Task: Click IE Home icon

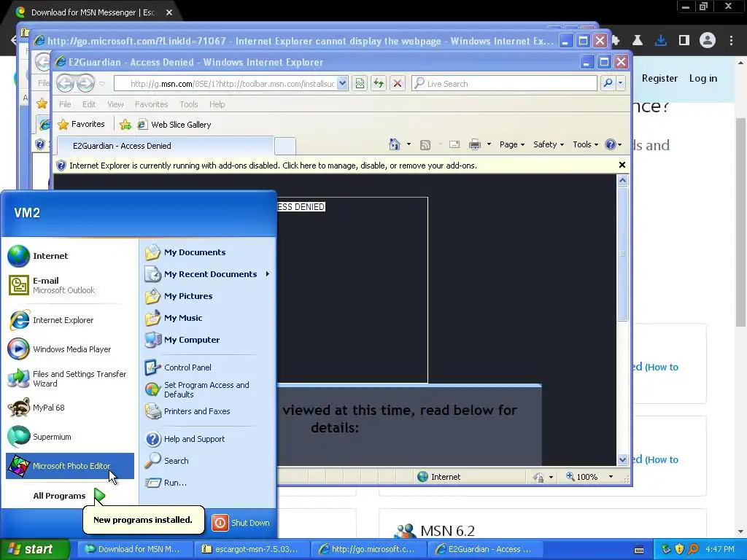Action: tap(394, 144)
